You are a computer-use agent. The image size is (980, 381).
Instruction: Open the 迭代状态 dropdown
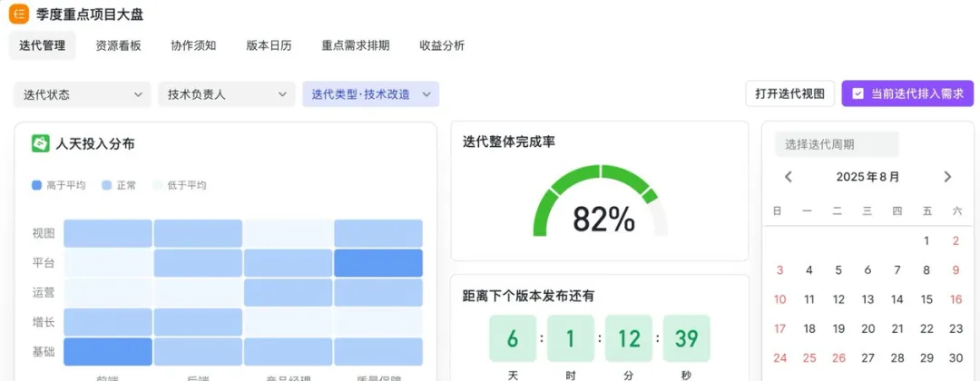coord(83,94)
